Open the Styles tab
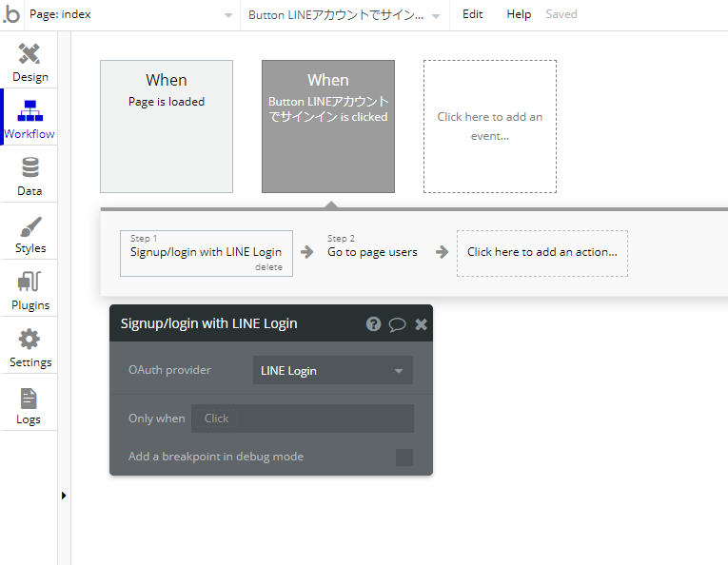This screenshot has height=565, width=728. (x=30, y=233)
